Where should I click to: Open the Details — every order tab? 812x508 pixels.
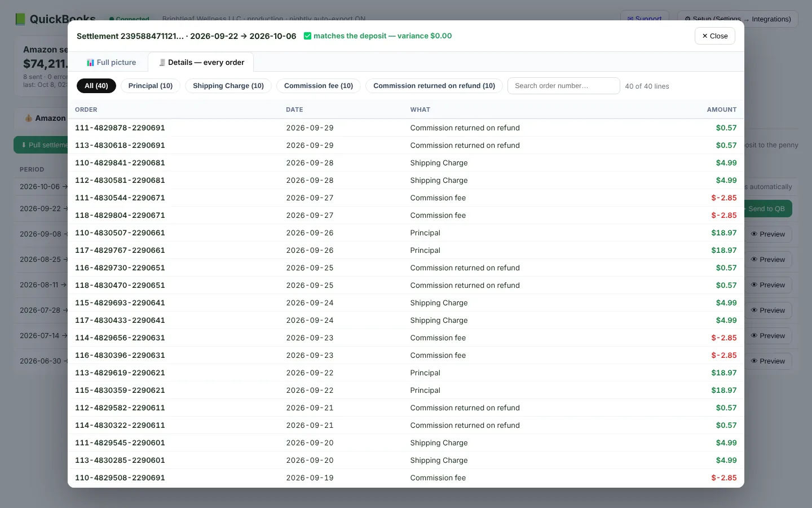[201, 62]
